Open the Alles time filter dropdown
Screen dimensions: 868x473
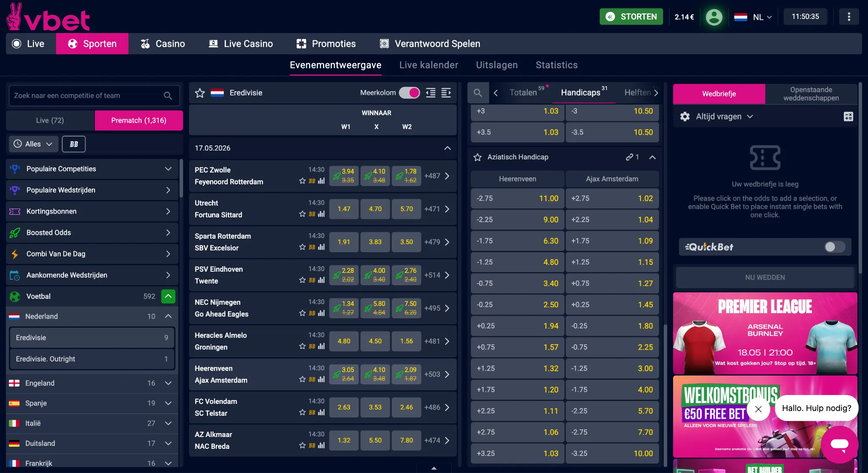pyautogui.click(x=33, y=144)
